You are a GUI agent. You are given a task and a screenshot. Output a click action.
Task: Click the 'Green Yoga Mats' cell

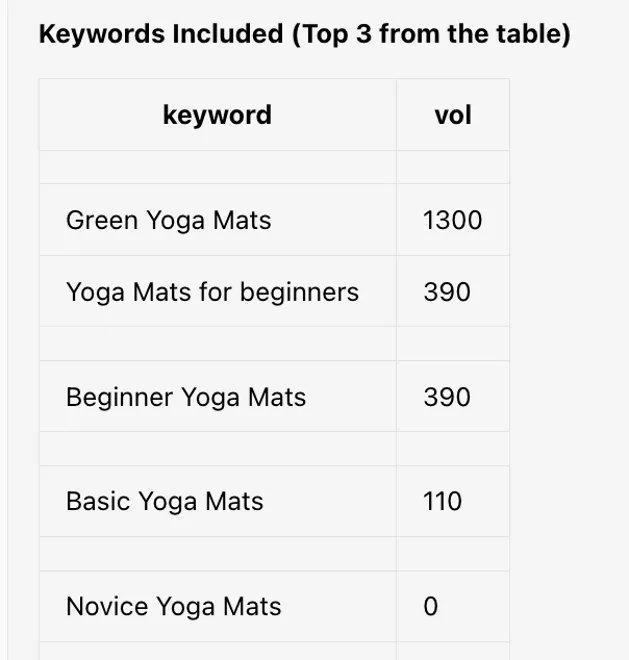168,220
